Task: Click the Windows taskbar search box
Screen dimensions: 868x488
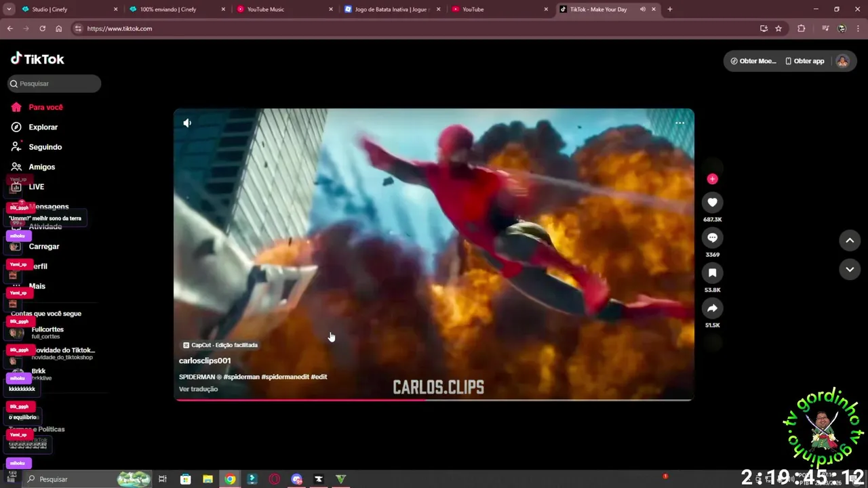Action: [x=87, y=479]
